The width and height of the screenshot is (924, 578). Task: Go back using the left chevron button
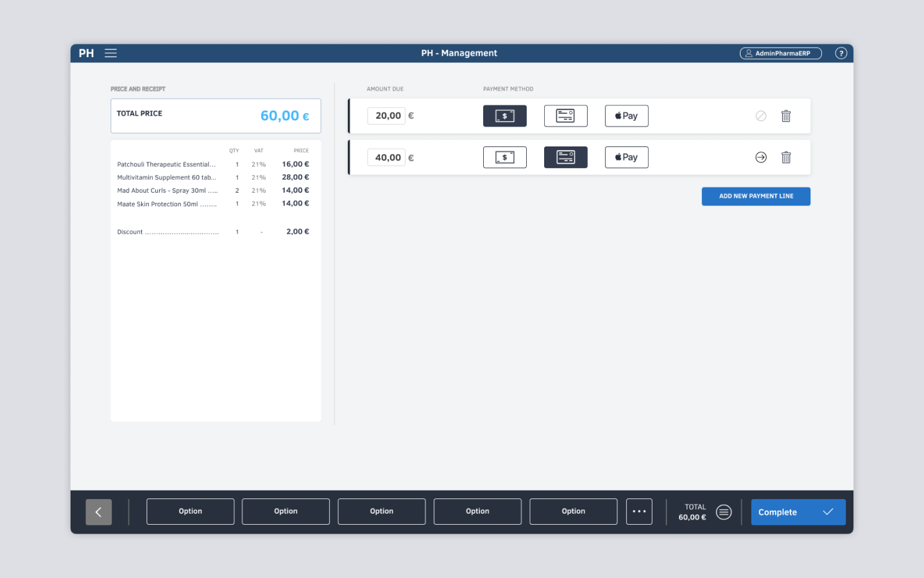[x=99, y=512]
